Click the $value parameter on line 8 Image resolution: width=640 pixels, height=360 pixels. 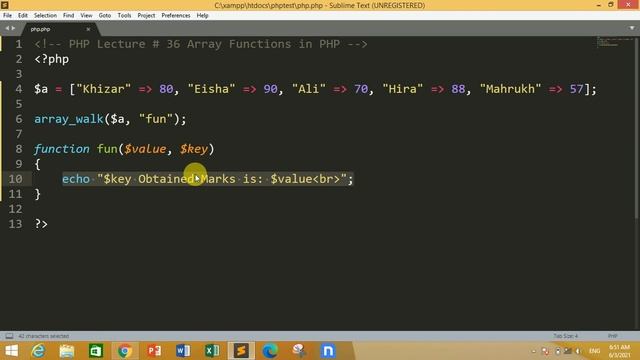pyautogui.click(x=145, y=149)
